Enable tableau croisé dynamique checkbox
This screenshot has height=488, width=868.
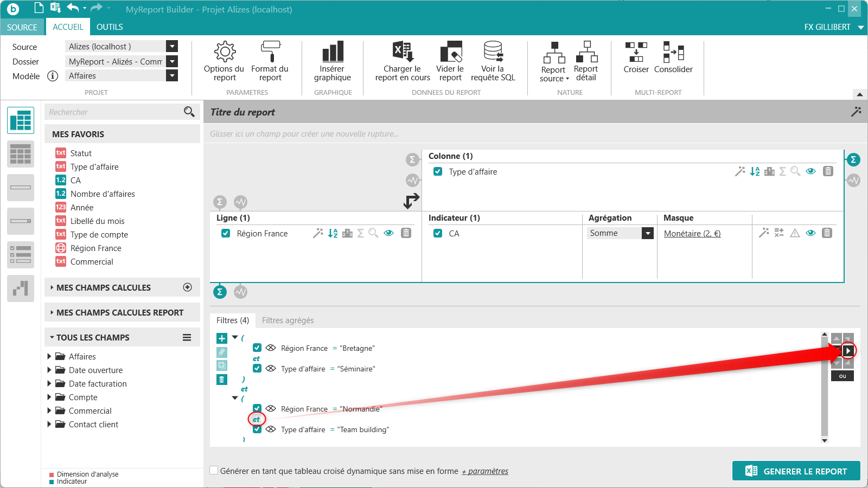(x=214, y=471)
